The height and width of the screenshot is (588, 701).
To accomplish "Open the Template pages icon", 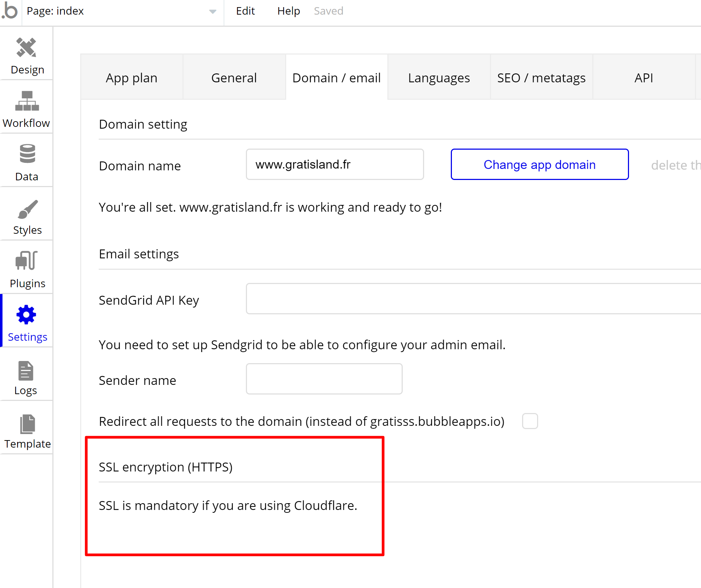I will 27,424.
